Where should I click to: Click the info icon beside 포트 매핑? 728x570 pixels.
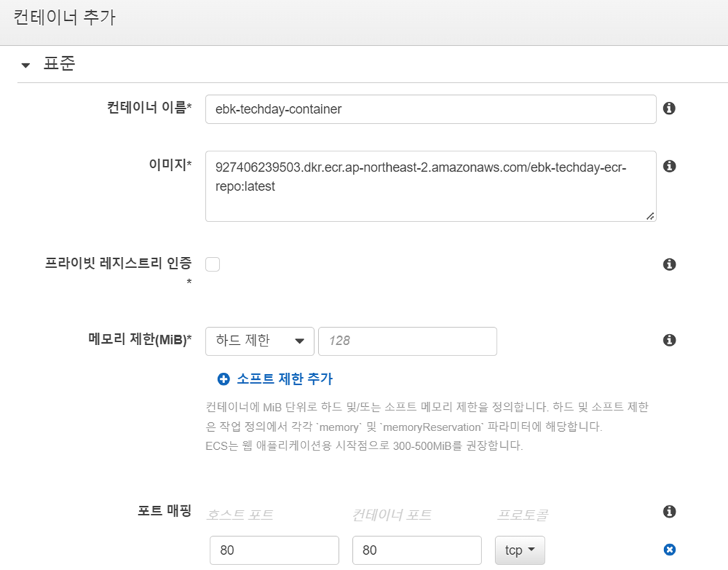coord(669,512)
